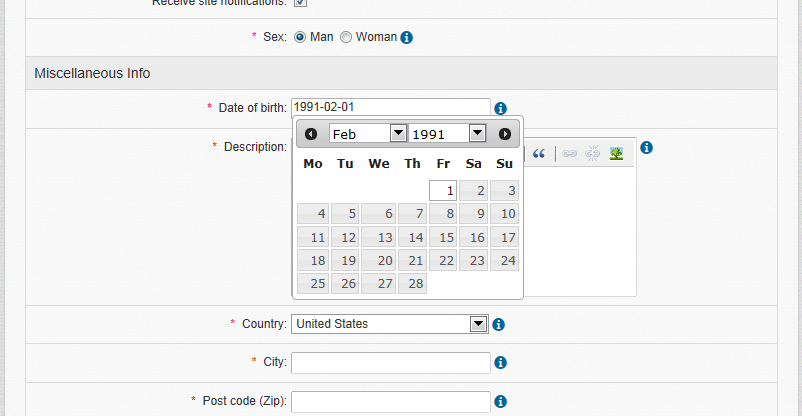802x416 pixels.
Task: Click the insert link icon in editor
Action: click(569, 154)
